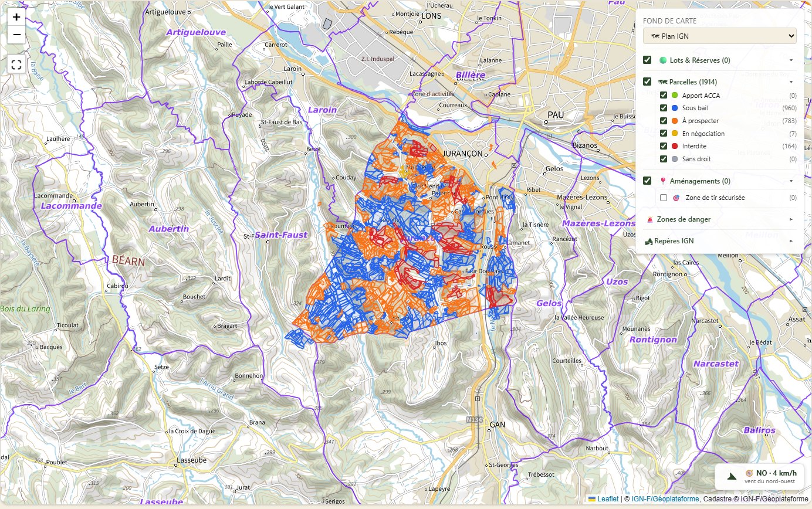Collapse the Parcelles section arrow

tap(791, 82)
